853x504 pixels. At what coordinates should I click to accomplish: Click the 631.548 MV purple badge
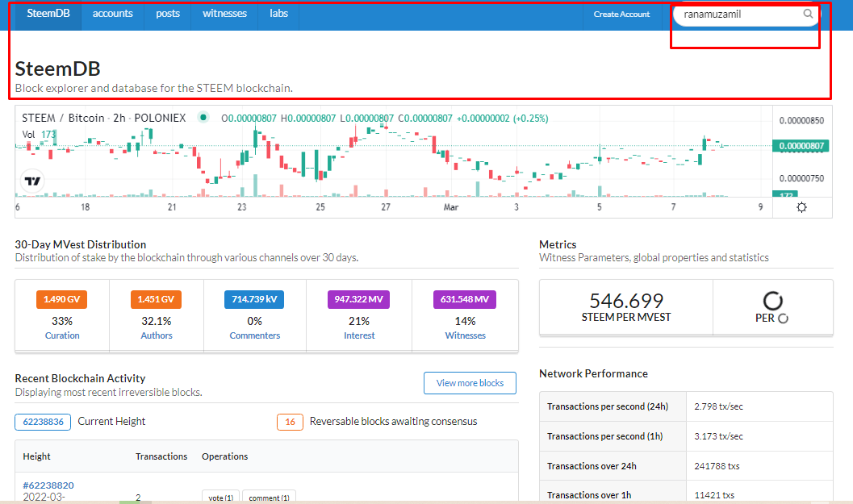[465, 299]
